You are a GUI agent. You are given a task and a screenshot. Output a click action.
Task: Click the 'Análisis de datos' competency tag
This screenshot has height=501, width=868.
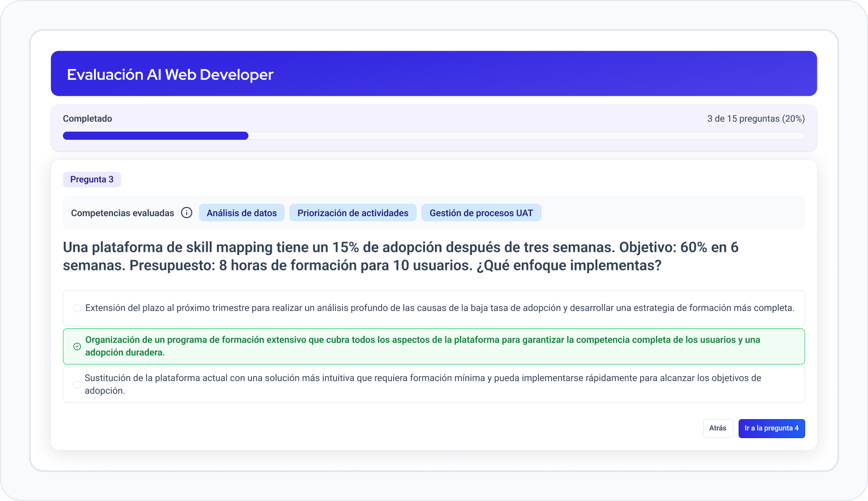[x=242, y=213]
